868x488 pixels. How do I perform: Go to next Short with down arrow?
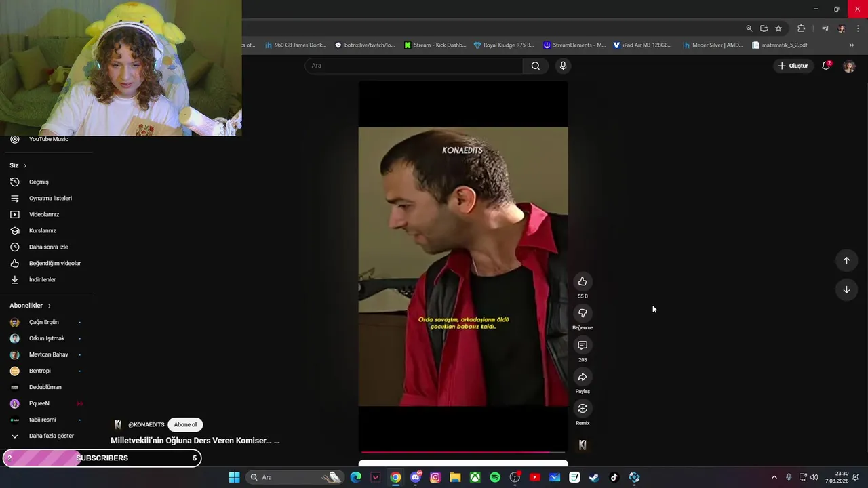pos(846,289)
